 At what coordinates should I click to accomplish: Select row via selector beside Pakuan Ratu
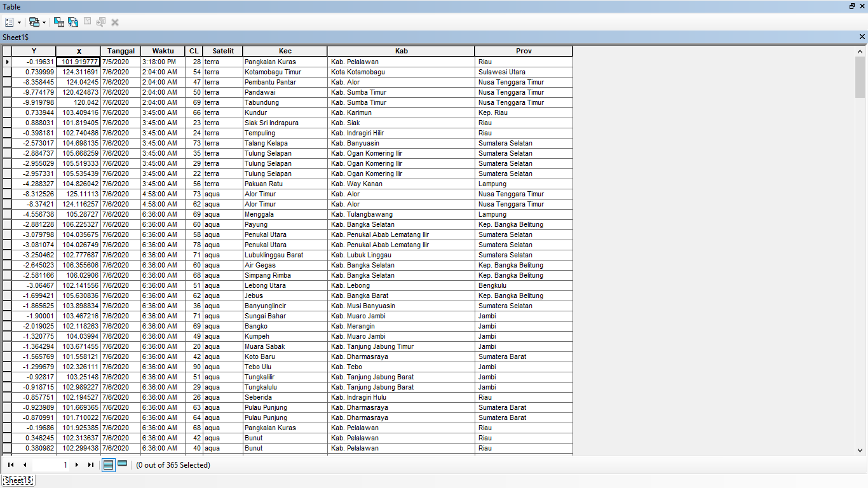pos(7,184)
